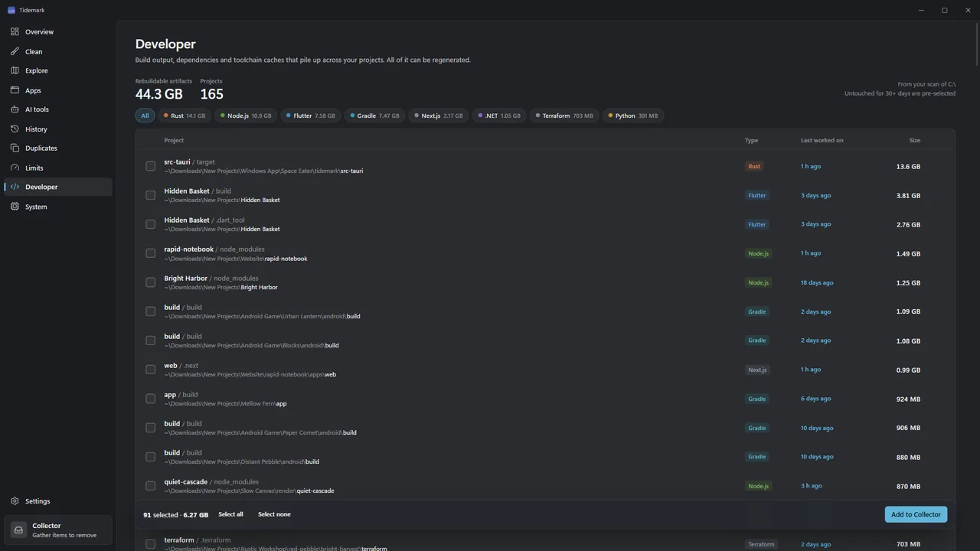Viewport: 980px width, 551px height.
Task: Tick the src-tauri / target checkbox
Action: click(x=150, y=166)
